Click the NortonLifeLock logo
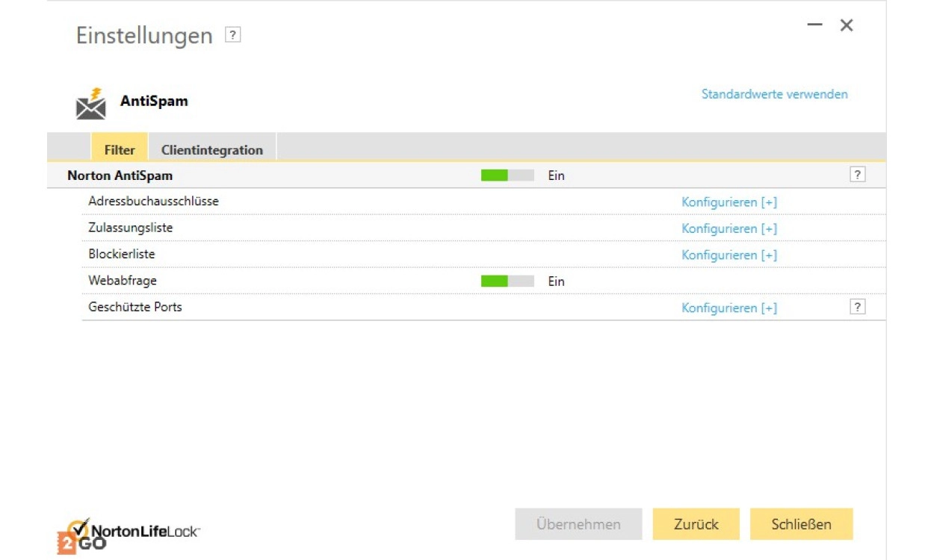Screen dimensions: 934x560 point(129,534)
